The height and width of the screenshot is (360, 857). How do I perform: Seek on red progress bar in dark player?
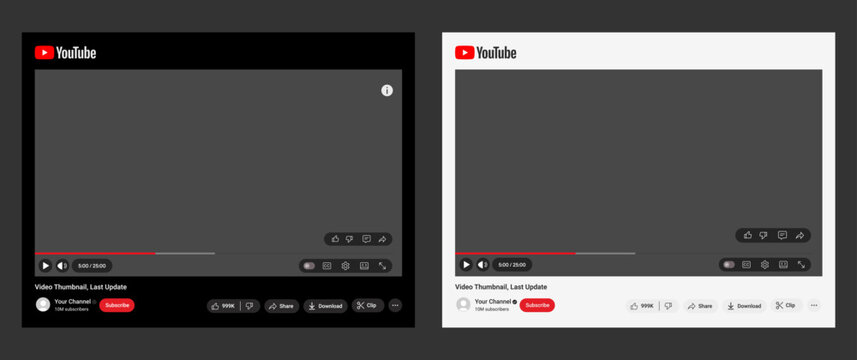[x=95, y=253]
